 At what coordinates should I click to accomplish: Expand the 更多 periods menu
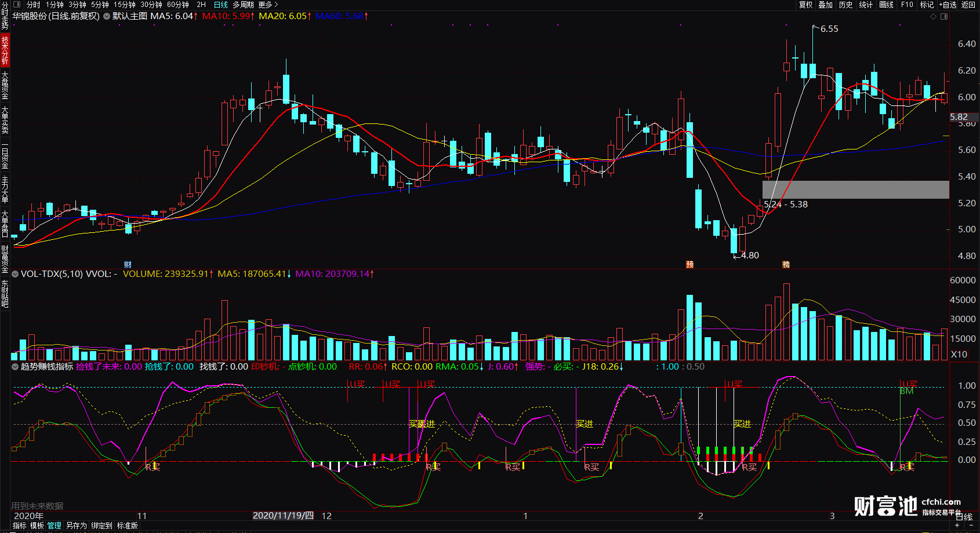point(268,5)
